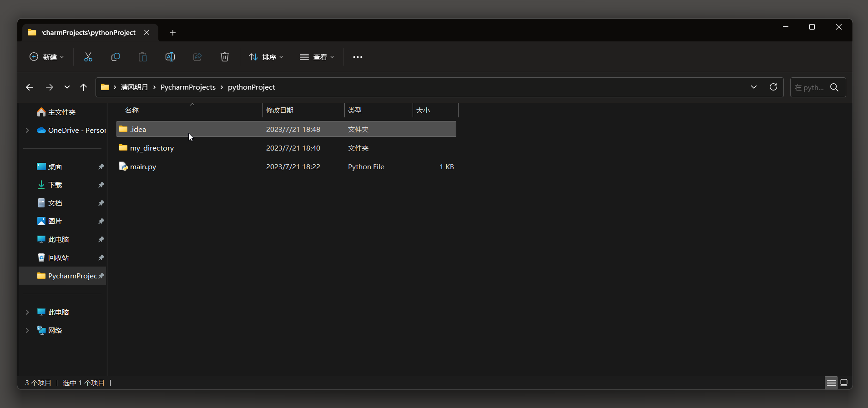868x408 pixels.
Task: Click the my_directory folder icon
Action: (x=123, y=148)
